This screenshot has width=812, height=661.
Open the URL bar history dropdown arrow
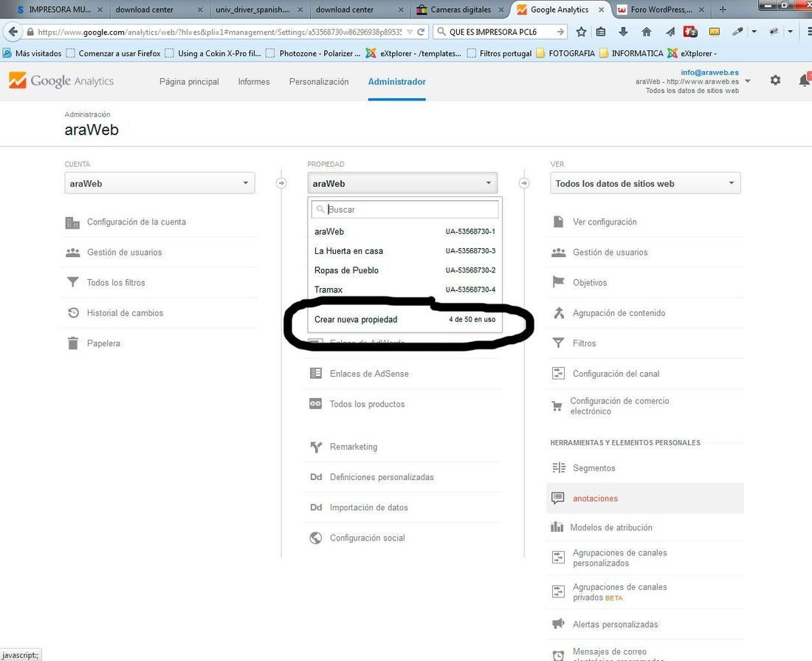(x=410, y=32)
